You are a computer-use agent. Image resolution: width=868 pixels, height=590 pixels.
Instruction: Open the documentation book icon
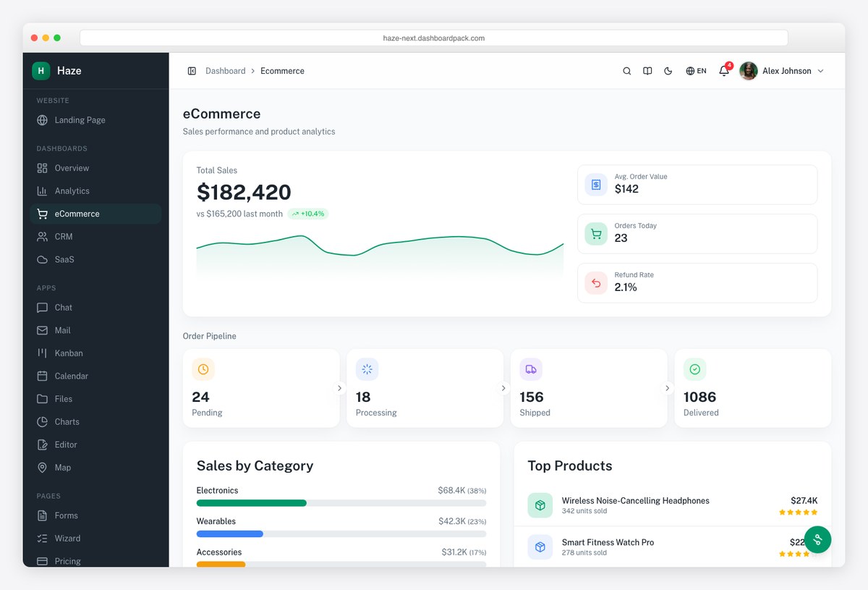tap(647, 71)
